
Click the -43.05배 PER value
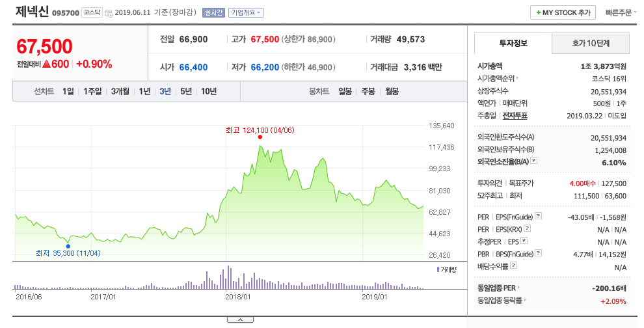(x=581, y=217)
